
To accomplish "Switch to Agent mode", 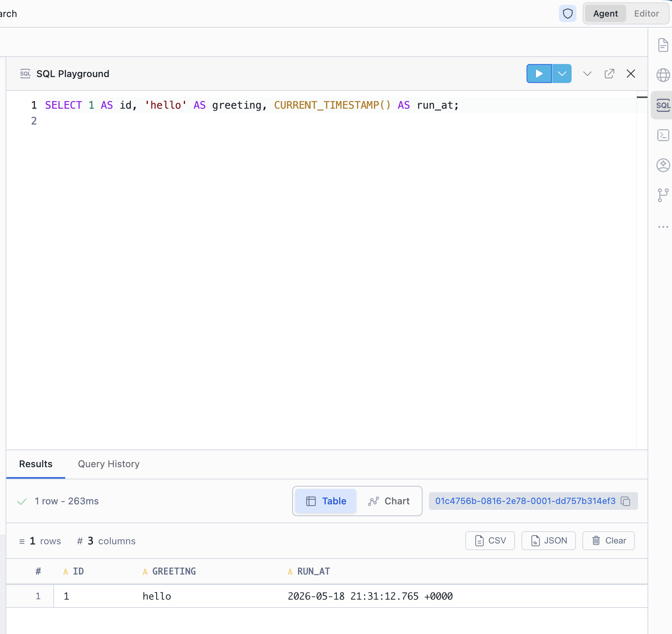I will pyautogui.click(x=605, y=13).
